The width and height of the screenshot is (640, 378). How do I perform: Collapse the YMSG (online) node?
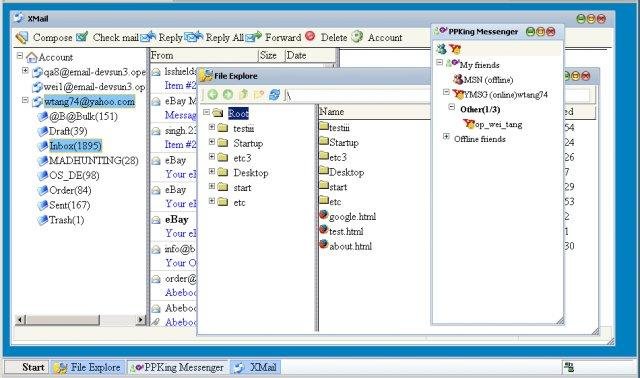tap(446, 92)
